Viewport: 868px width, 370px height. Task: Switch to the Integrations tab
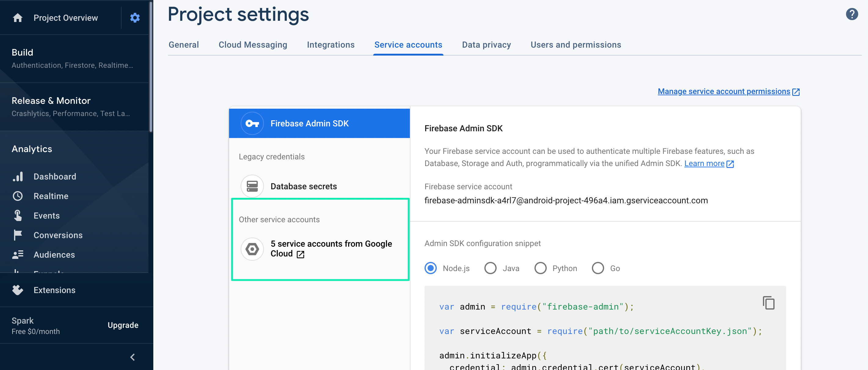pos(330,45)
